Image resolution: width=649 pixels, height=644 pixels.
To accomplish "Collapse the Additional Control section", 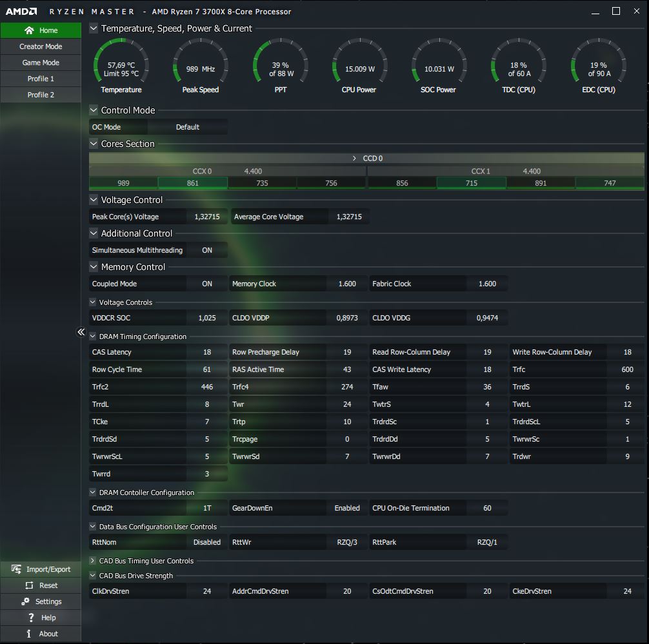I will click(94, 233).
